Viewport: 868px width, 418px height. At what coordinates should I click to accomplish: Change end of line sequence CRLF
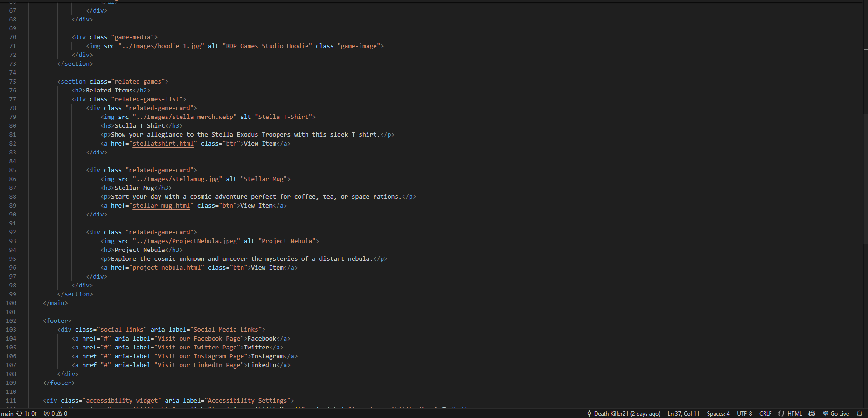point(765,414)
